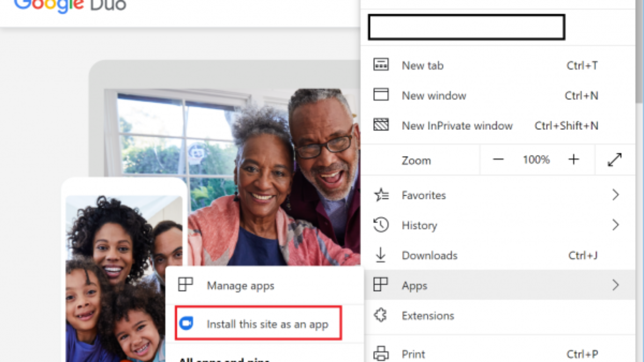This screenshot has height=362, width=644.
Task: Select Install this site as an app
Action: [258, 324]
